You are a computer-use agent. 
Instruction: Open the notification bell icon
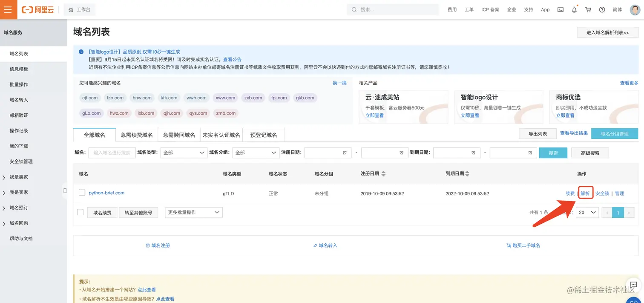[x=574, y=9]
